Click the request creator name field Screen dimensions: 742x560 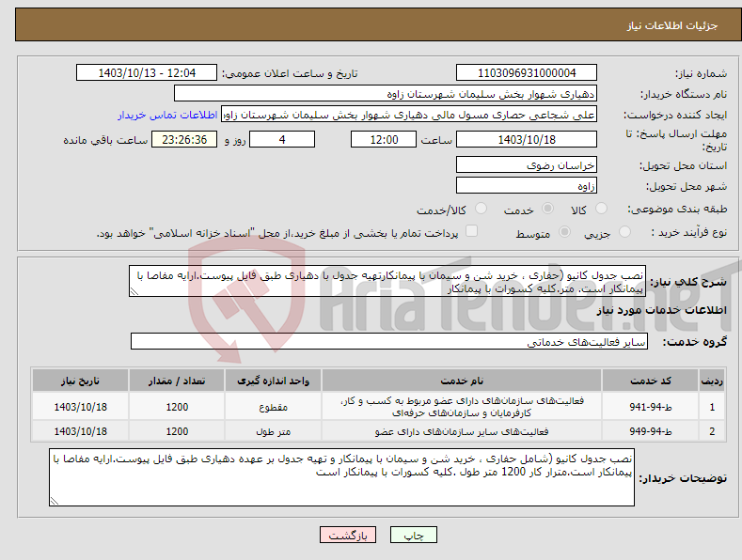(x=409, y=115)
